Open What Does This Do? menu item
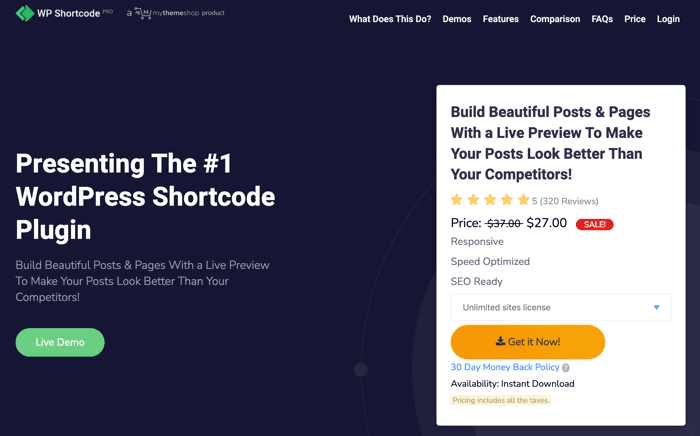This screenshot has width=700, height=436. 390,19
